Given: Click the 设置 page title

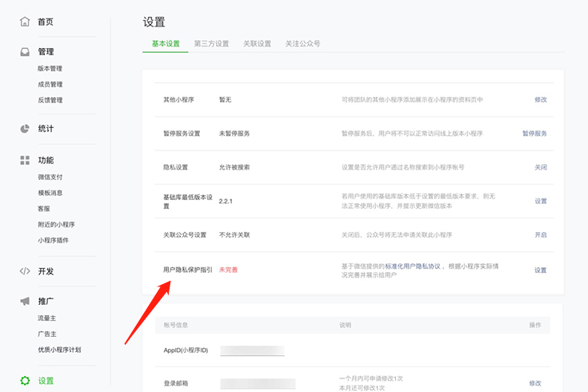Looking at the screenshot, I should 154,22.
